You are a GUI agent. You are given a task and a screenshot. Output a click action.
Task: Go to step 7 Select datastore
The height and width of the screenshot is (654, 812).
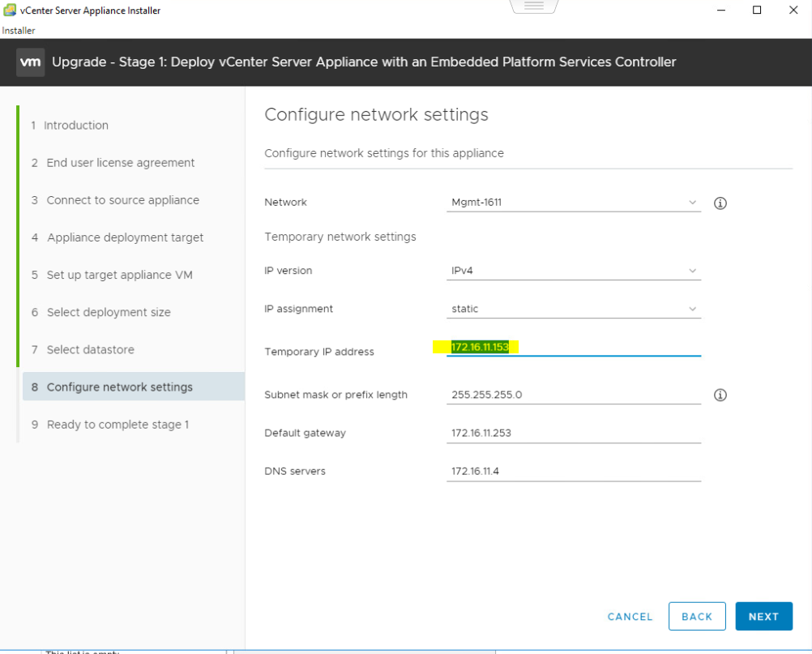click(83, 349)
